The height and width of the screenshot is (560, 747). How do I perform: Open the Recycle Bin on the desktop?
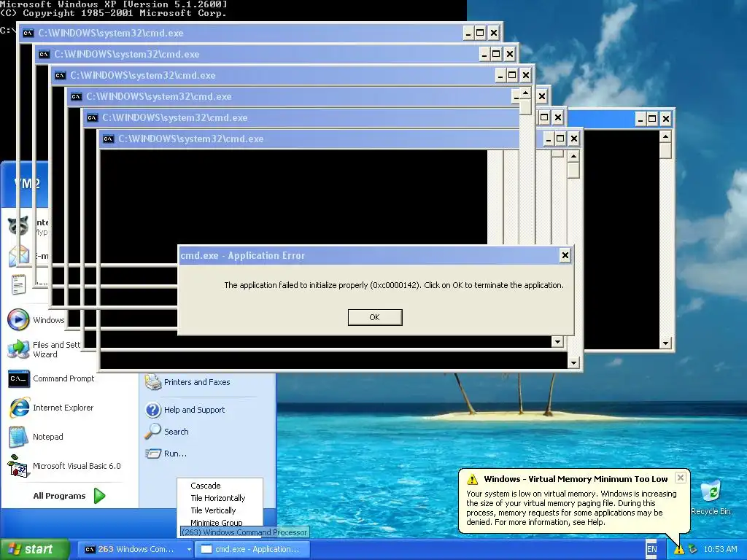[711, 498]
